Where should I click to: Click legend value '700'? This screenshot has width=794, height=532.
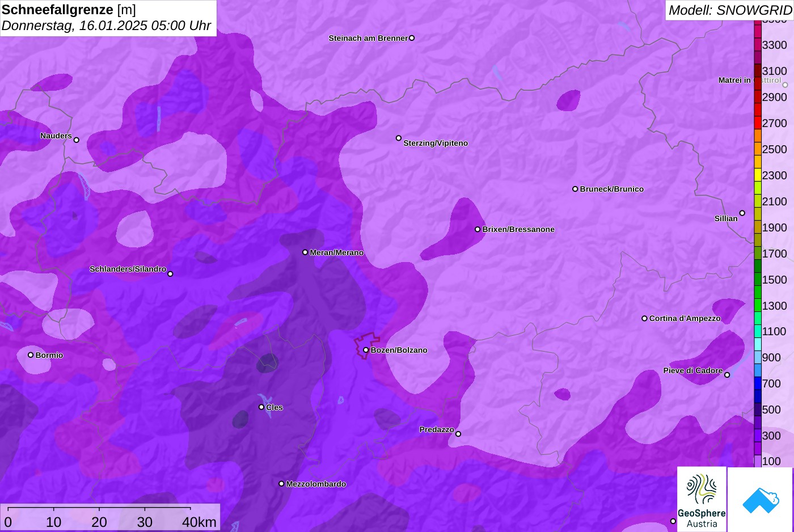(x=771, y=383)
